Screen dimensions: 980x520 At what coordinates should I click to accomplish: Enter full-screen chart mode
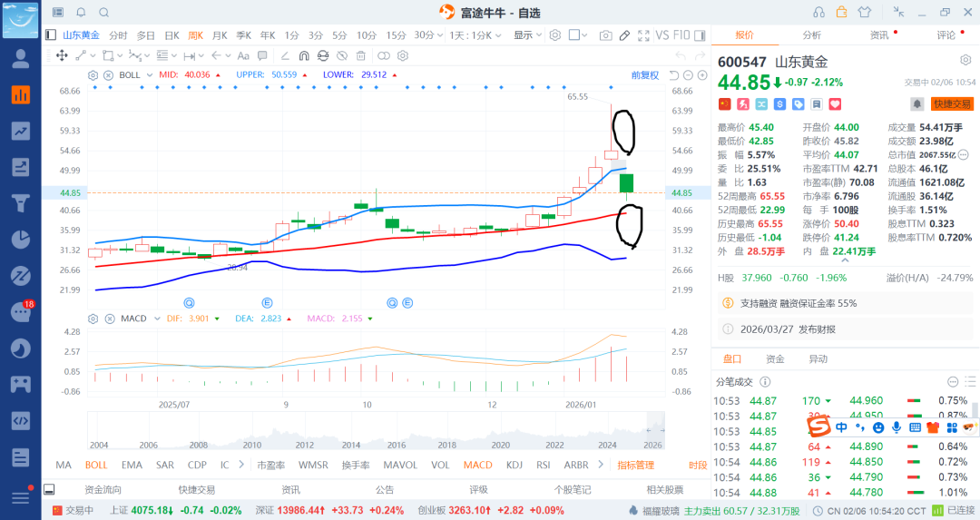tap(643, 35)
